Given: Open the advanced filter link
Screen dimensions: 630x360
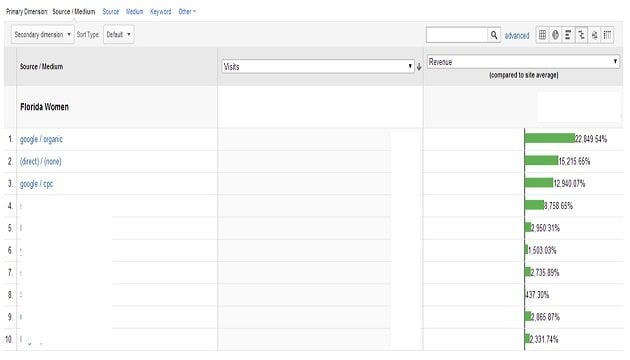Looking at the screenshot, I should (517, 36).
